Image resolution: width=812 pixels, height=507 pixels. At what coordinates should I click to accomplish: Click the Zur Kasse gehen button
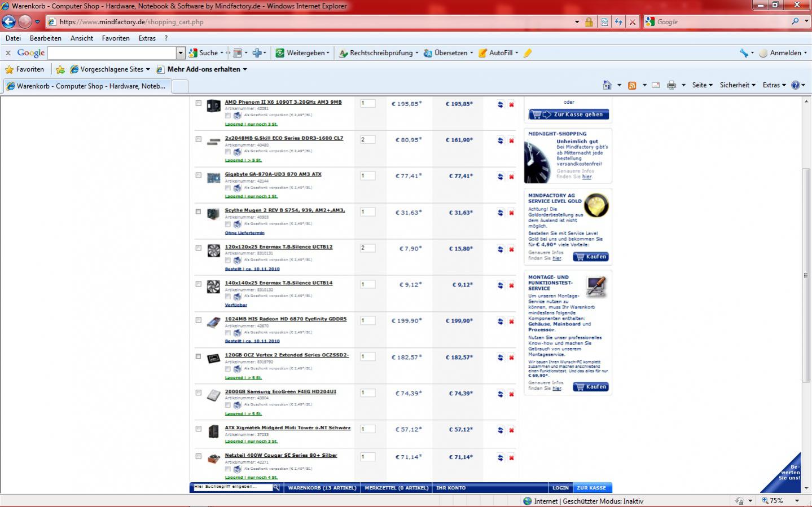(569, 114)
